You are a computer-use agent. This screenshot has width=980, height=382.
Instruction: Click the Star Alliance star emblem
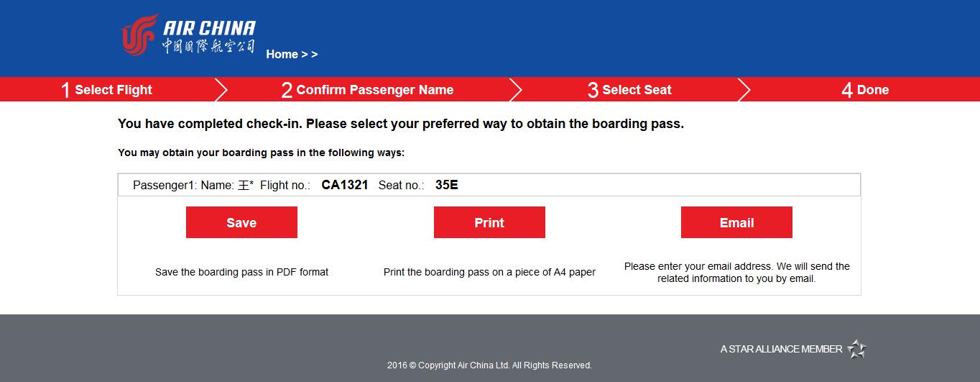pos(856,349)
